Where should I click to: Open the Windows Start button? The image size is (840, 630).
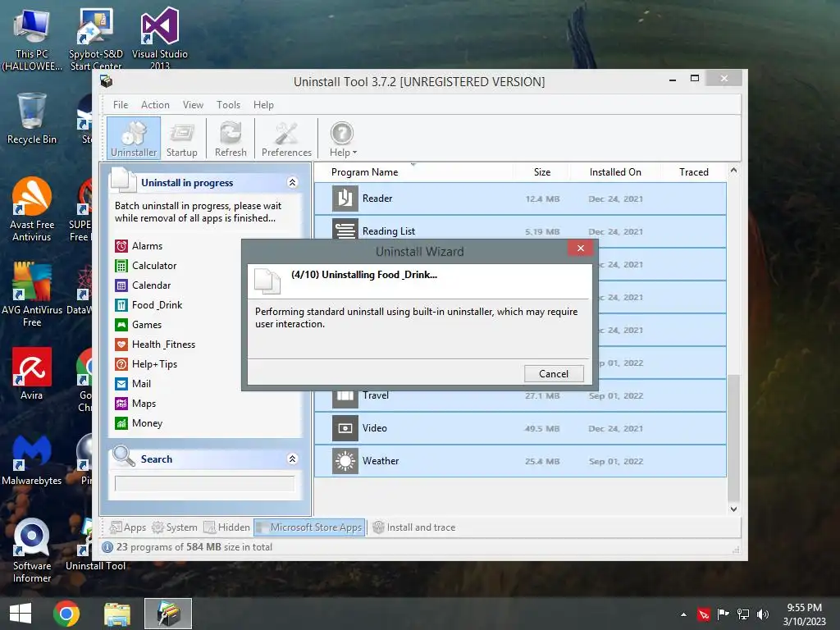coord(21,614)
